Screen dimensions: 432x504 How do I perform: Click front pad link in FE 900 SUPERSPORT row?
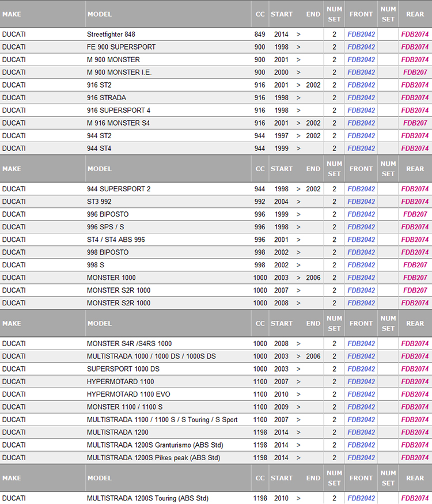(x=361, y=47)
